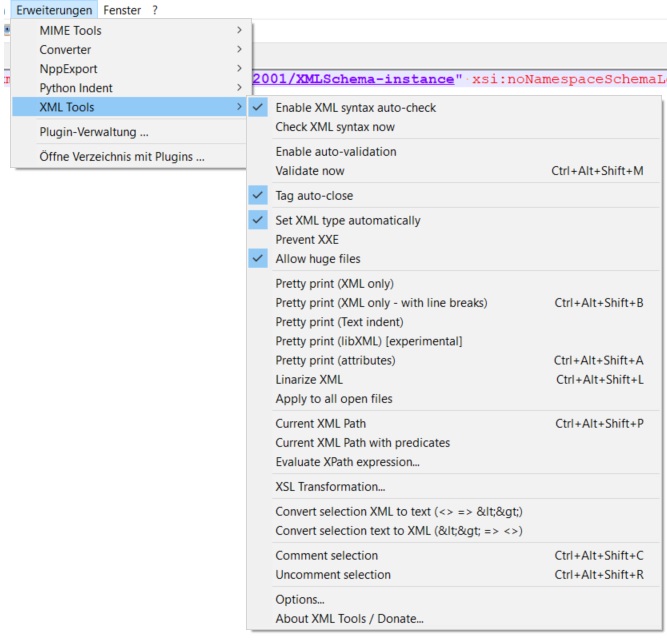This screenshot has width=667, height=640.
Task: Toggle Allow huge files option
Action: [x=454, y=259]
